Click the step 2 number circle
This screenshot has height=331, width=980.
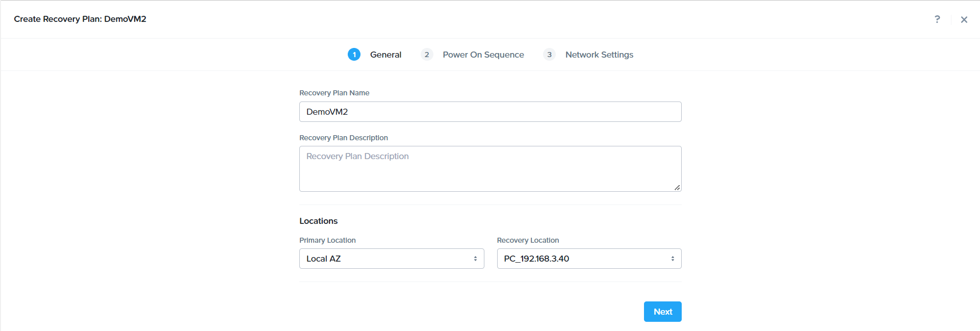tap(426, 55)
